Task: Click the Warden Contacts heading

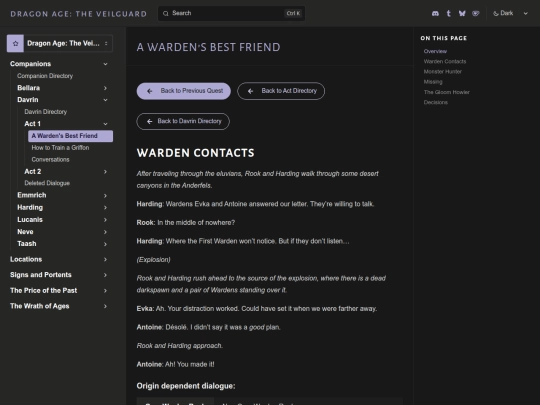Action: [196, 153]
